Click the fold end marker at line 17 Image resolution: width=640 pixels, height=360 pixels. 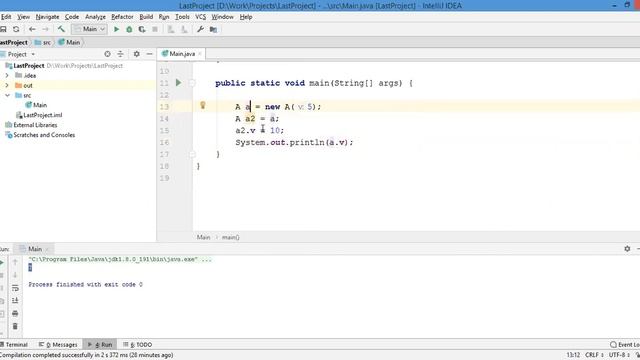pyautogui.click(x=192, y=154)
